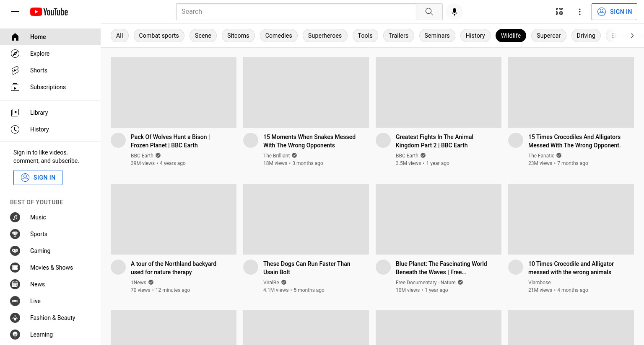Click the Shorts sidebar icon

[x=15, y=70]
